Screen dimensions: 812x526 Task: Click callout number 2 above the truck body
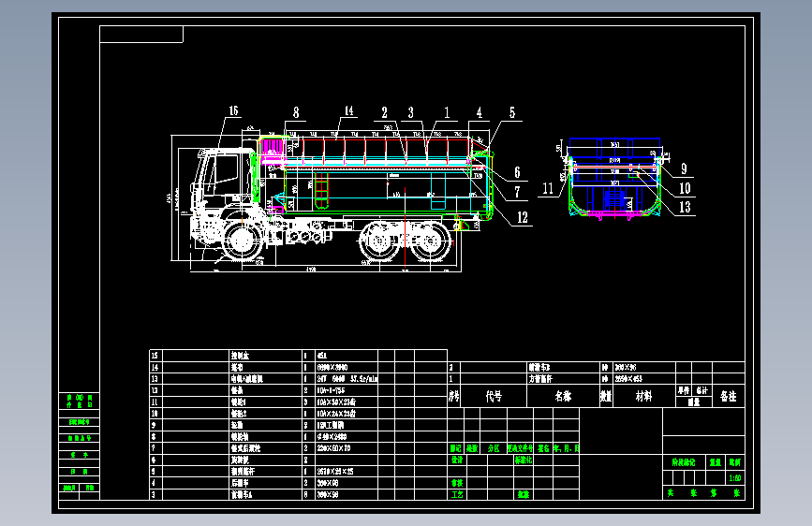384,112
